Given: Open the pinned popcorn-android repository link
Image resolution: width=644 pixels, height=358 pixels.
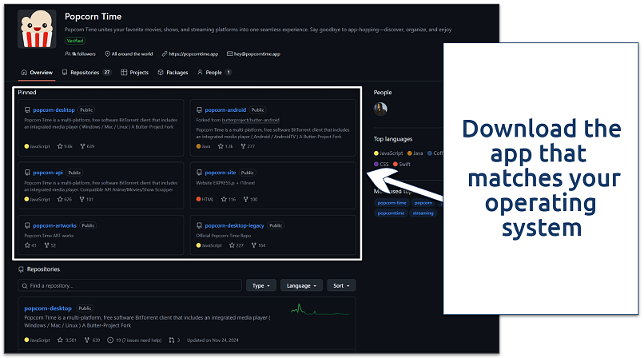Looking at the screenshot, I should (225, 110).
